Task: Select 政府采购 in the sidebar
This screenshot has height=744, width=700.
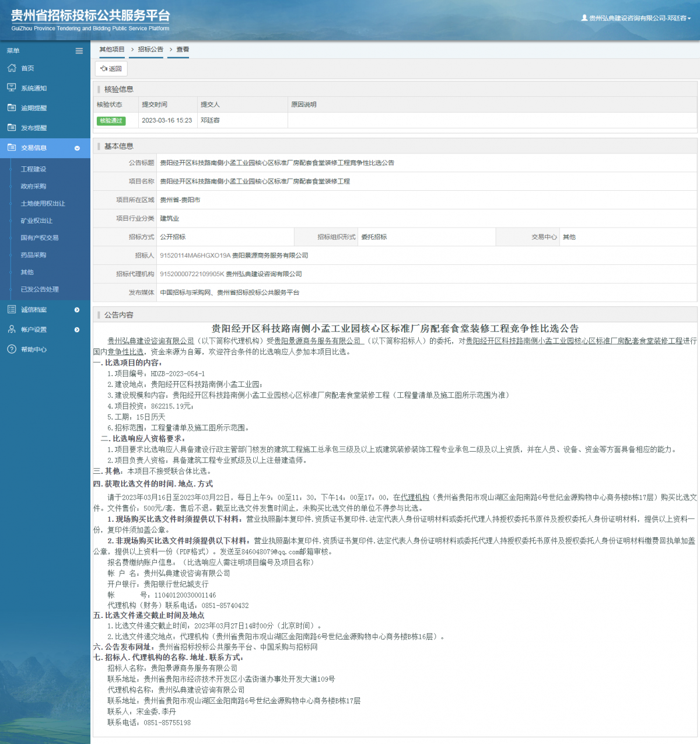Action: (x=33, y=186)
